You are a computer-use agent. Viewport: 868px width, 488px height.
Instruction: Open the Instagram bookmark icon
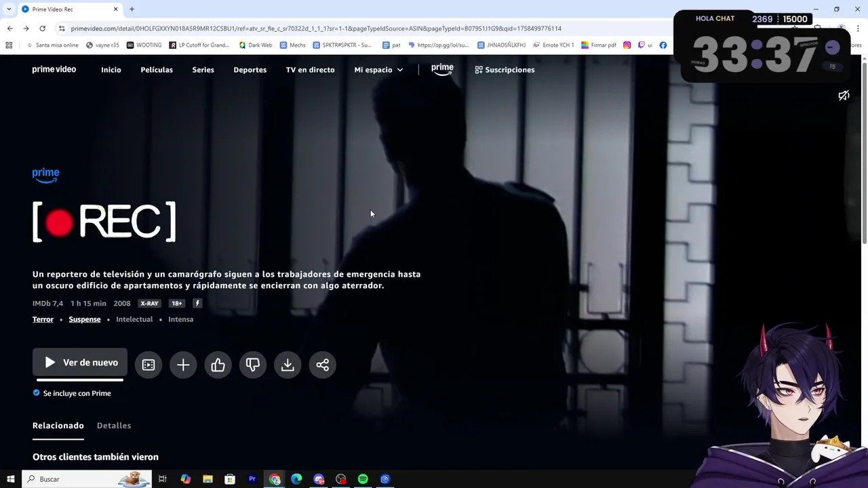(x=627, y=45)
